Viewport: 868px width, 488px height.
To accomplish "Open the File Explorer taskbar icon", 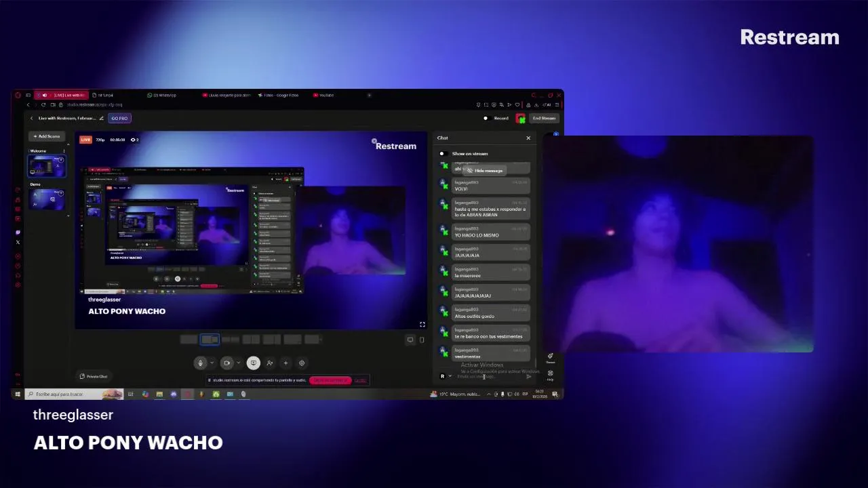I will [159, 394].
